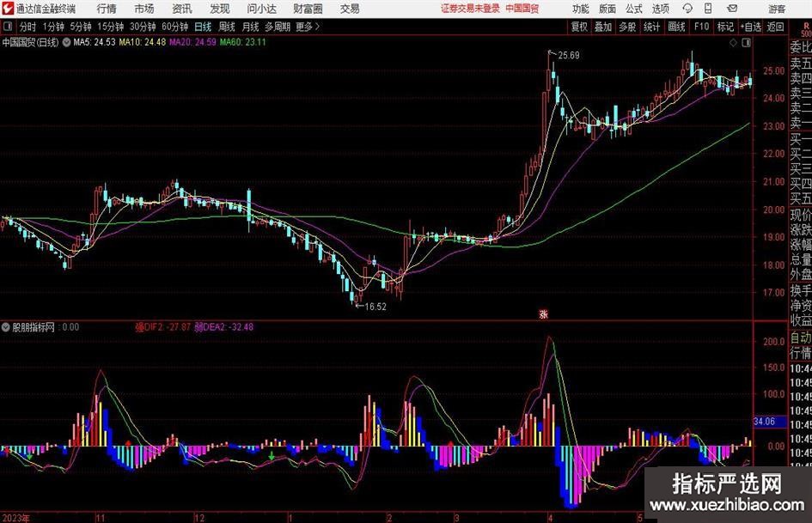
Task: Open the 交易 menu
Action: coord(350,9)
